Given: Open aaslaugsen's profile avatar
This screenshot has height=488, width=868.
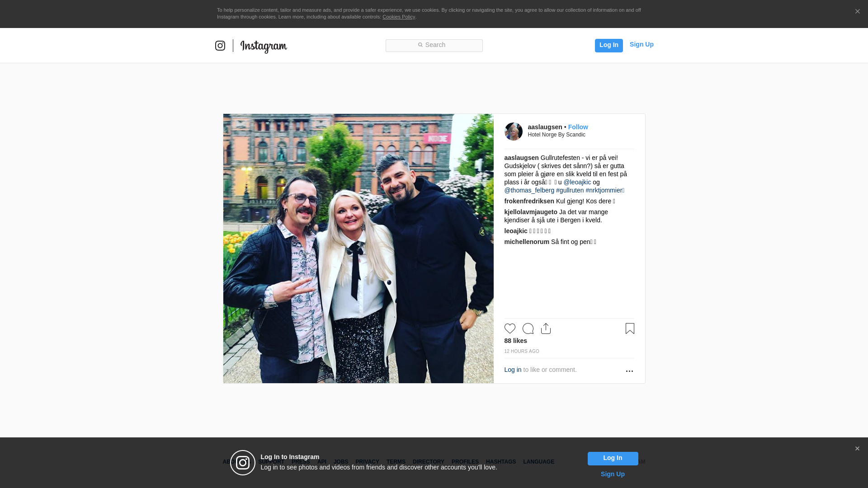Looking at the screenshot, I should click(x=514, y=131).
